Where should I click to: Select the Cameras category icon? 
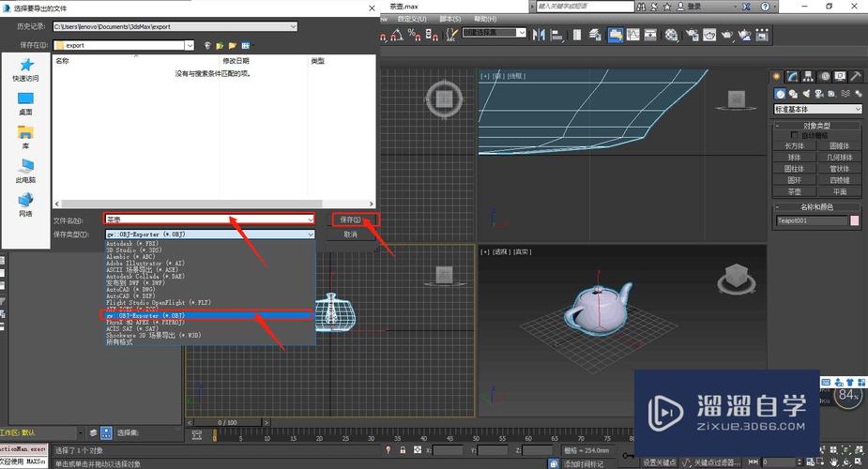tap(819, 94)
